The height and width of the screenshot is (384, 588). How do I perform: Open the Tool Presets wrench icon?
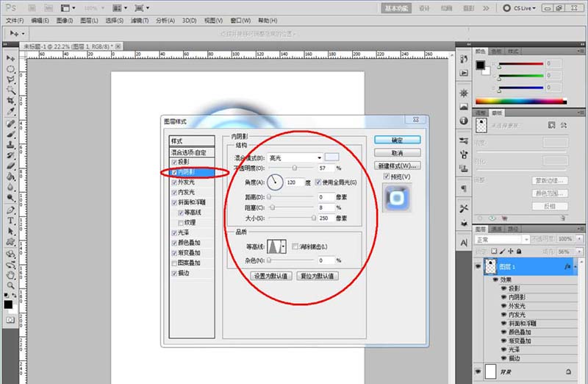(464, 208)
